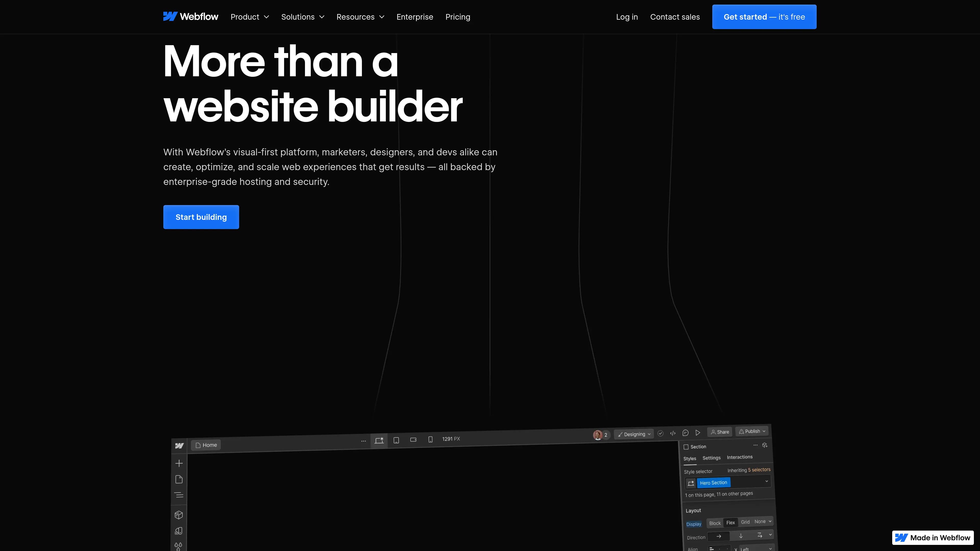Click the preview play icon

698,433
